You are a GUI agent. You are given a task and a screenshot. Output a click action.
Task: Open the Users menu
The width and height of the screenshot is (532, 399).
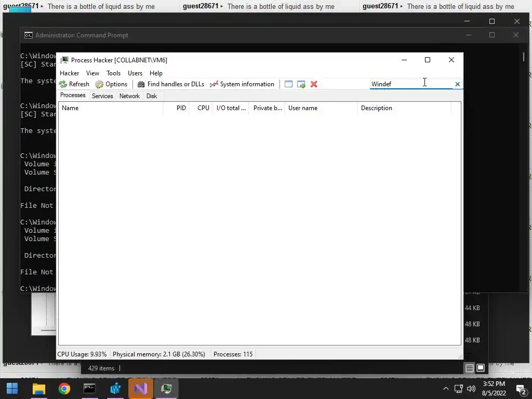point(135,73)
